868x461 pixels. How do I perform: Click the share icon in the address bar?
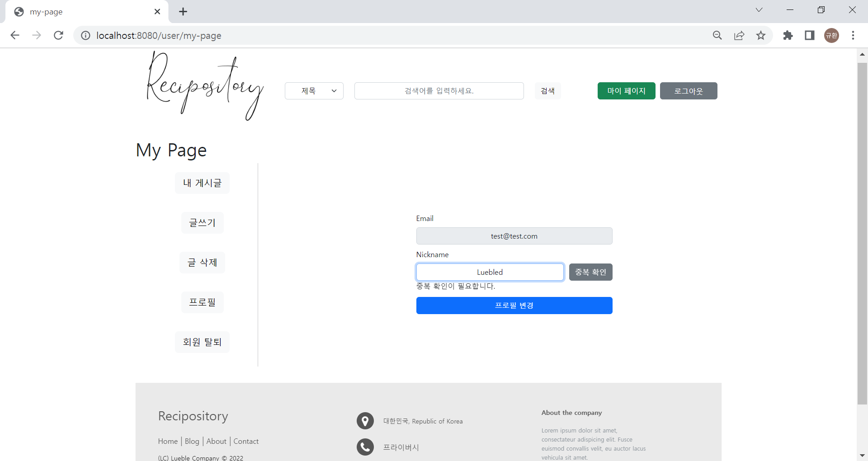click(739, 35)
